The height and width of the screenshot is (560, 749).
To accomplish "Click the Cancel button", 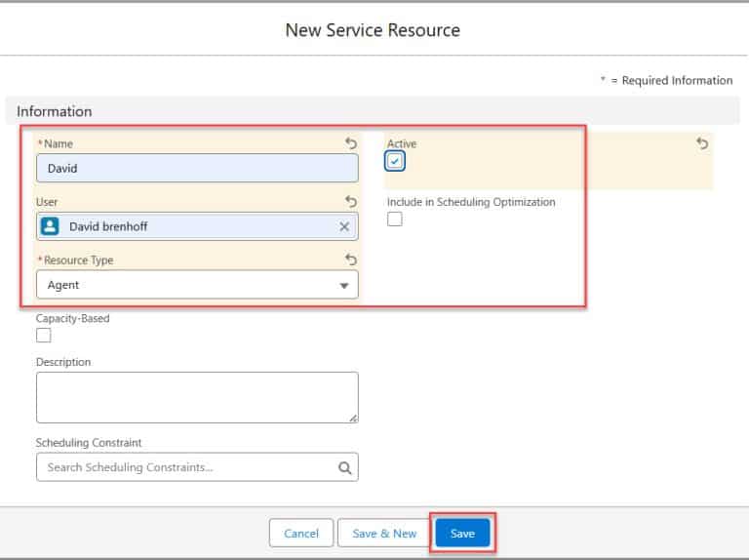I will (301, 534).
